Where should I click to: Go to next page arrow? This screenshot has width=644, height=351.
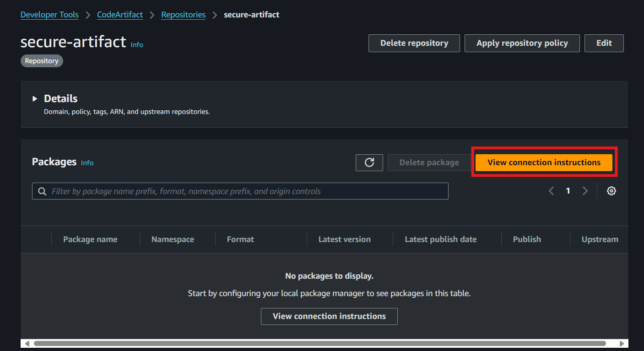pos(585,191)
